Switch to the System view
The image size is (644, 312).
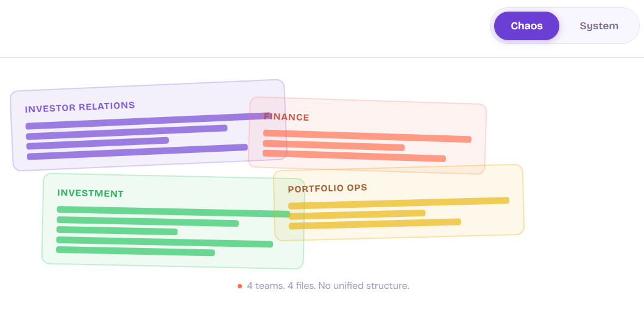(598, 26)
